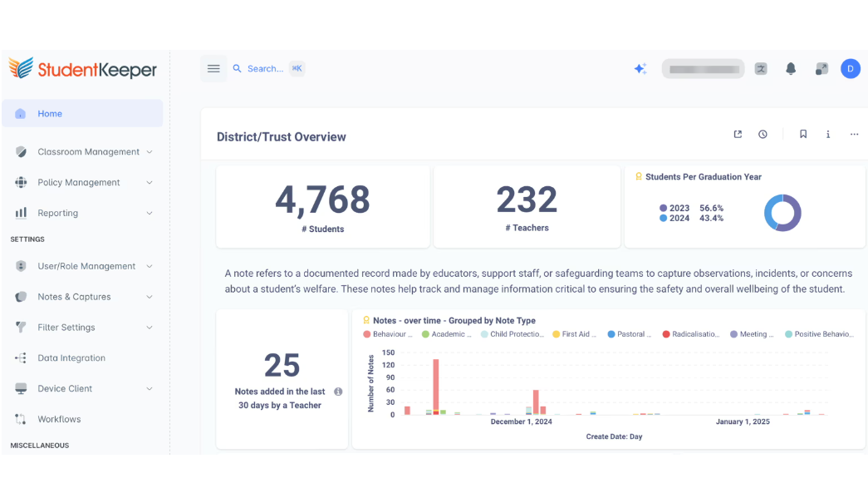Click the District/Trust Overview heading

pos(282,137)
